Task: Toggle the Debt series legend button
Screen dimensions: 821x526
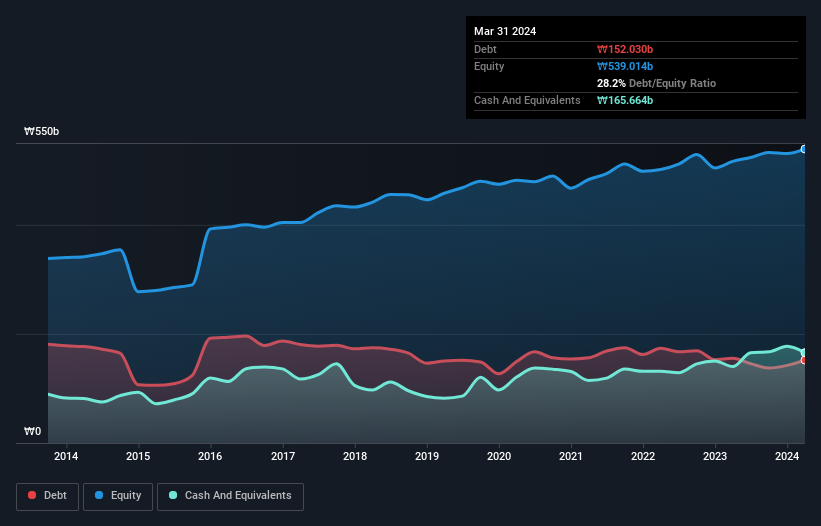Action: [48, 496]
